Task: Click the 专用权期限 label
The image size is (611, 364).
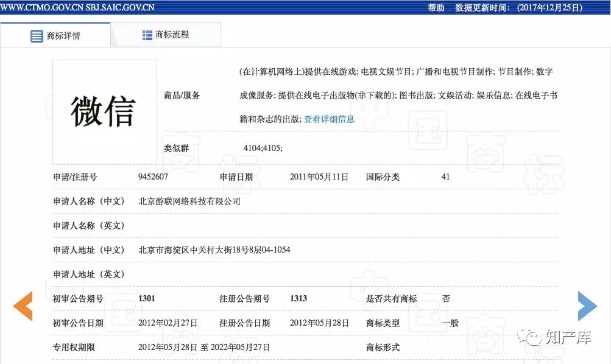Action: pyautogui.click(x=74, y=347)
